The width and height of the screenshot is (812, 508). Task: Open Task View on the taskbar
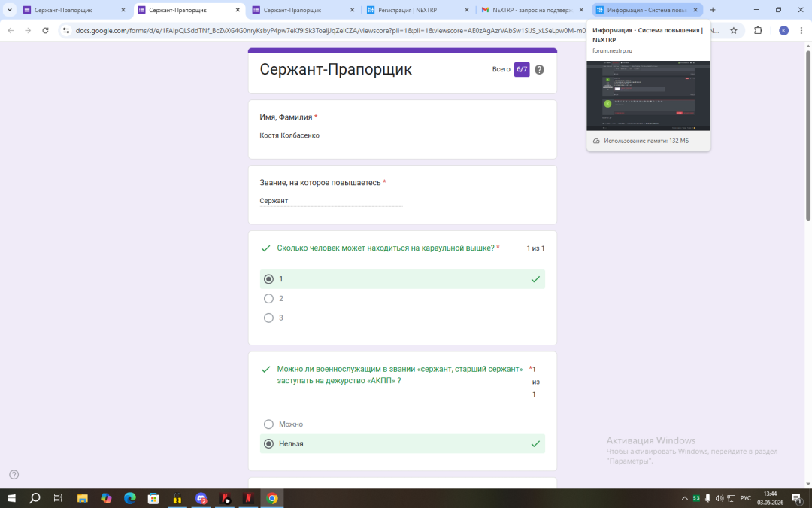coord(58,498)
